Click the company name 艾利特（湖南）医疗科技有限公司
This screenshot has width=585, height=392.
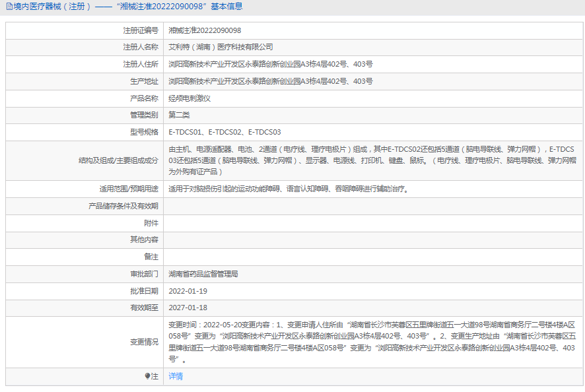point(222,47)
